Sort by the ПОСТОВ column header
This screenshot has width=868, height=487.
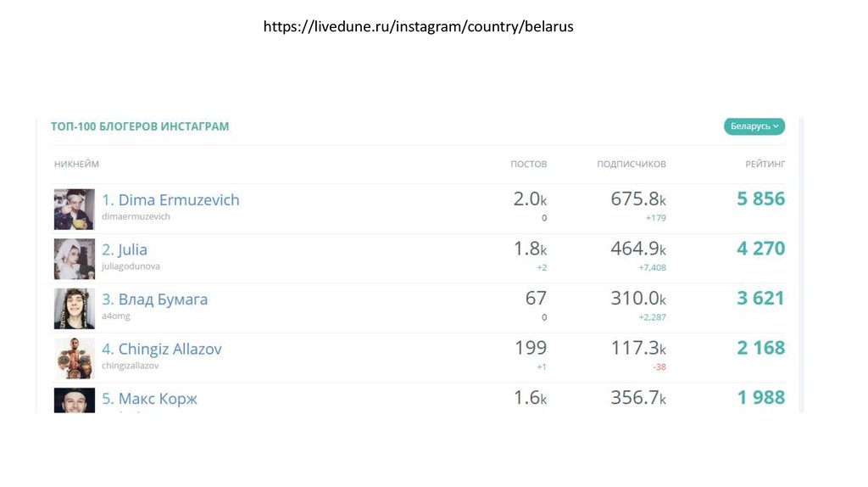click(528, 164)
